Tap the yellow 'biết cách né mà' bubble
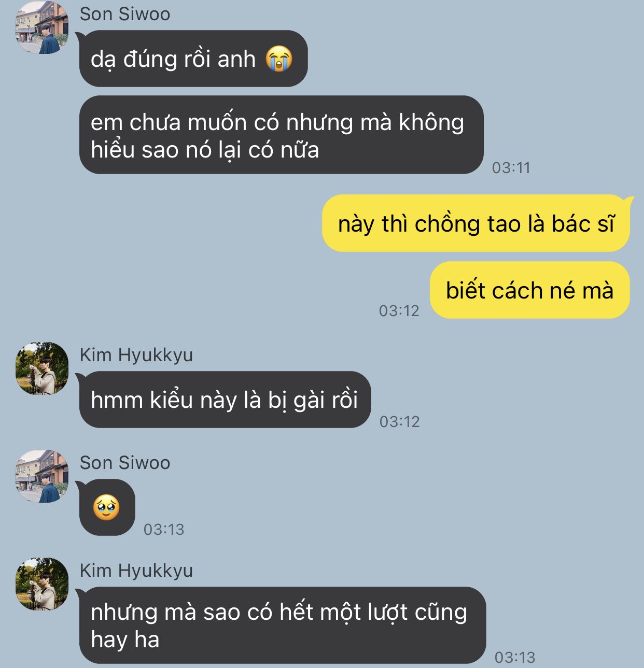The height and width of the screenshot is (668, 644). (530, 290)
